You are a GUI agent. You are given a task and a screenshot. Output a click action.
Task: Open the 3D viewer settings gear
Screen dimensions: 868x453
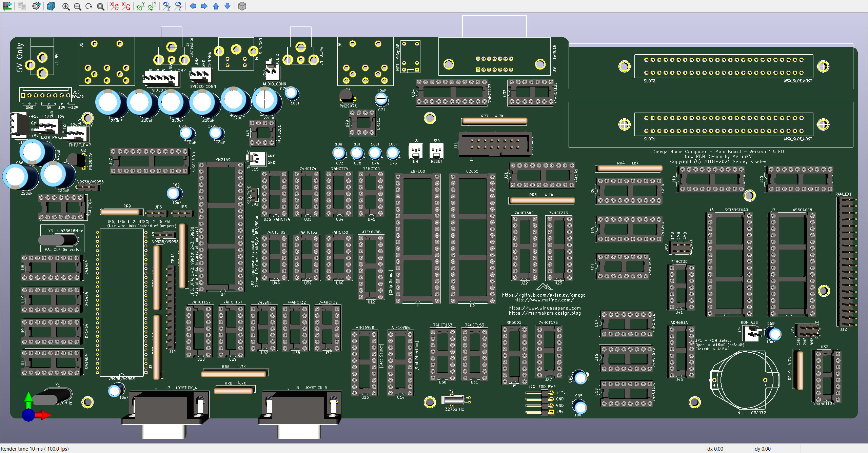point(36,6)
